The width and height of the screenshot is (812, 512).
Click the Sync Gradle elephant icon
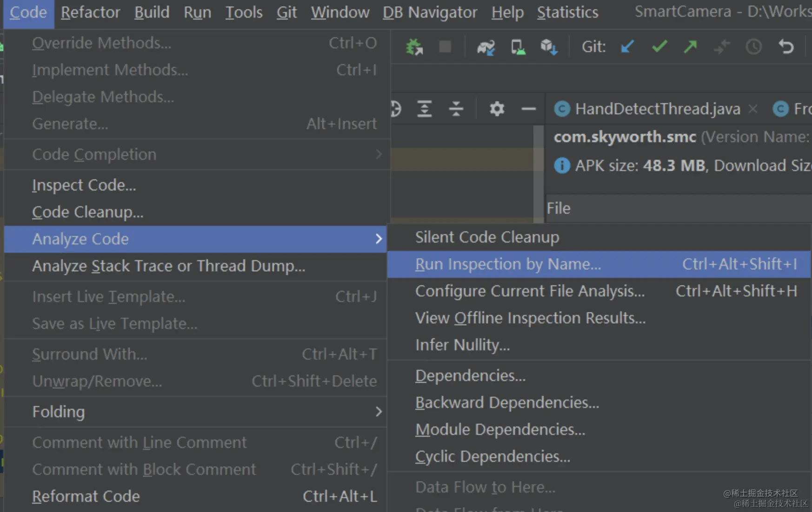click(486, 47)
